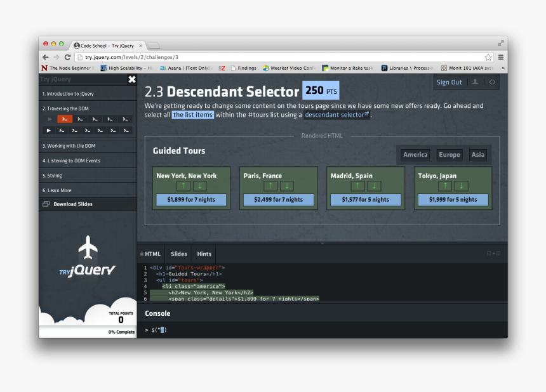Click Download Slides label
Image resolution: width=546 pixels, height=392 pixels.
point(73,204)
